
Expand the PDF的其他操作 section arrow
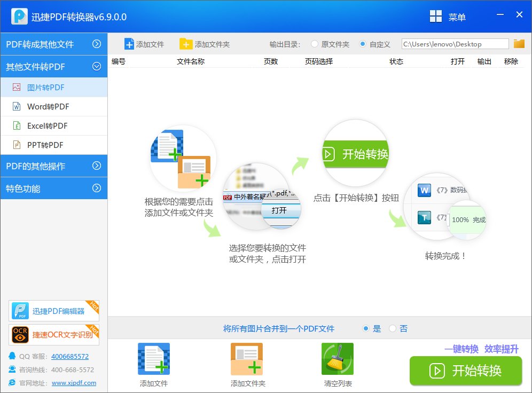click(97, 166)
